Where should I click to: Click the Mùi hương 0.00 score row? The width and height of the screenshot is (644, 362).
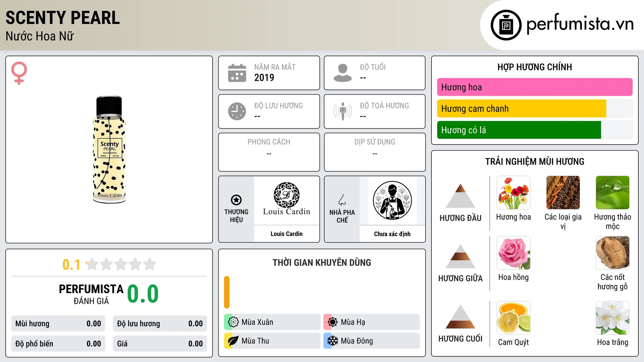58,324
